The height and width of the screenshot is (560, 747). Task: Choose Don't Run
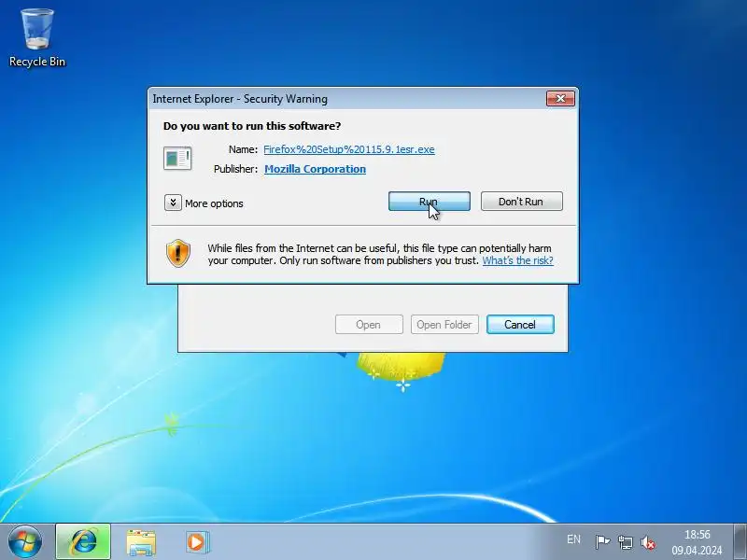tap(522, 202)
